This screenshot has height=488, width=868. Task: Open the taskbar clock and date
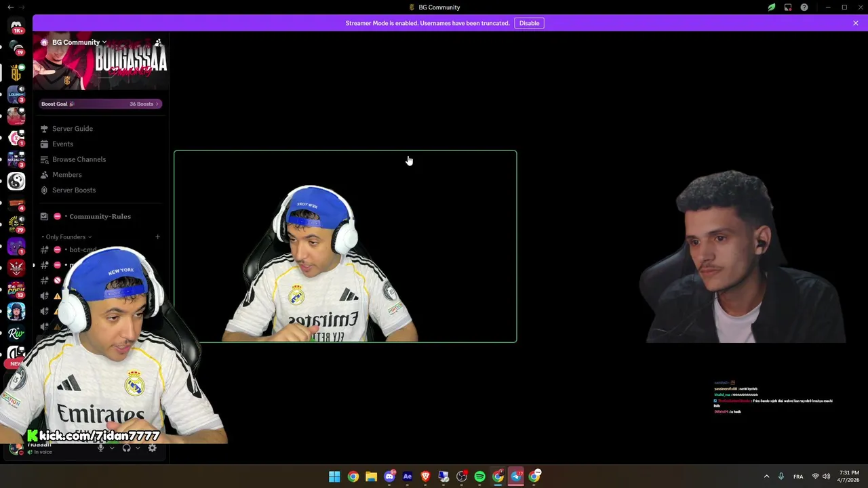pyautogui.click(x=849, y=476)
